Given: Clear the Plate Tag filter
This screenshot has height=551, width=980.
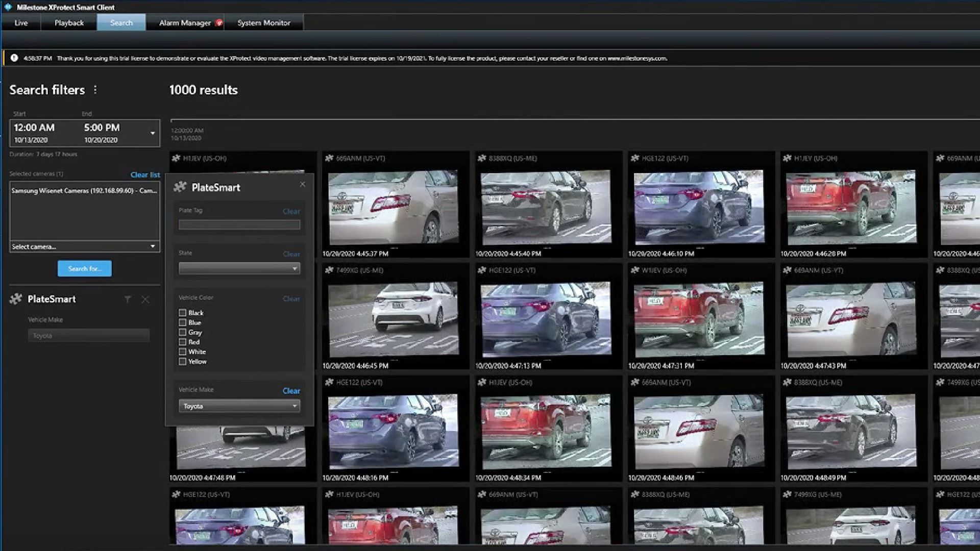Looking at the screenshot, I should click(291, 211).
